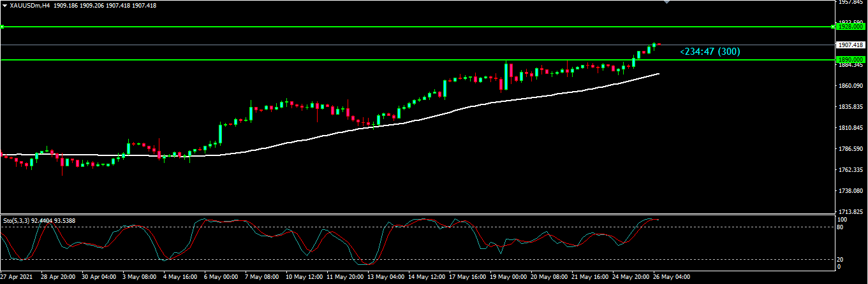Click the 6 May 00:00 time label

[222, 278]
